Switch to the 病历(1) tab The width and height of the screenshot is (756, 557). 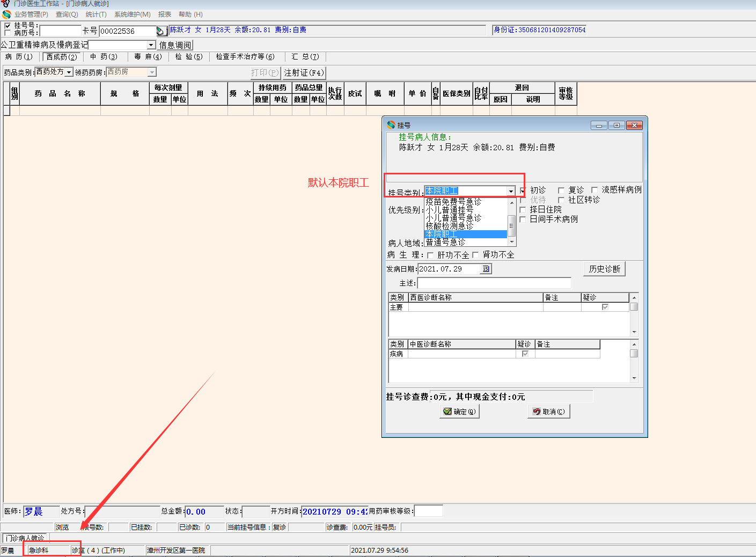19,57
